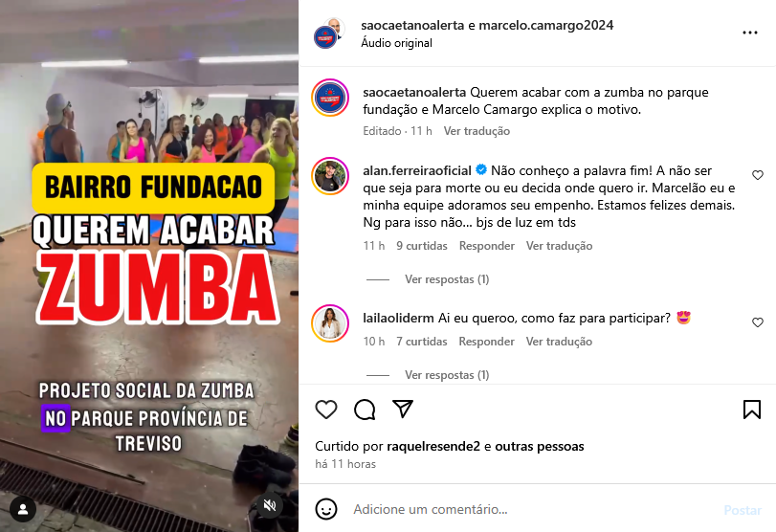Unmute the video audio
Screen dimensions: 776x532
coord(270,505)
